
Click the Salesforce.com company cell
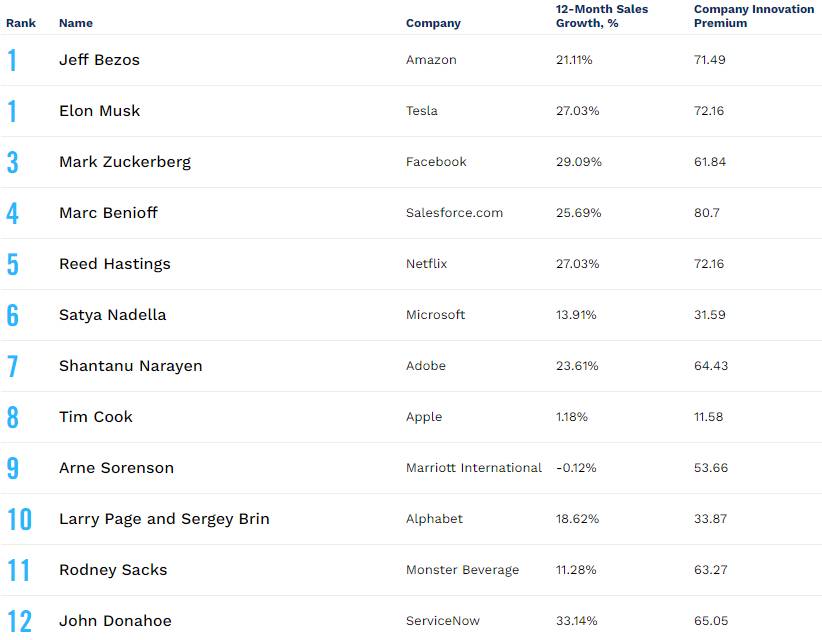(454, 213)
